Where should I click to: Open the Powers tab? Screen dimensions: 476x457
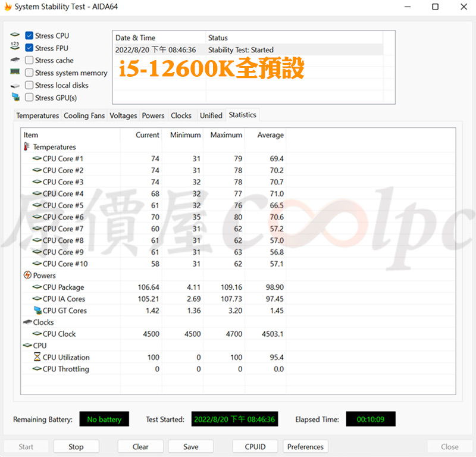153,115
